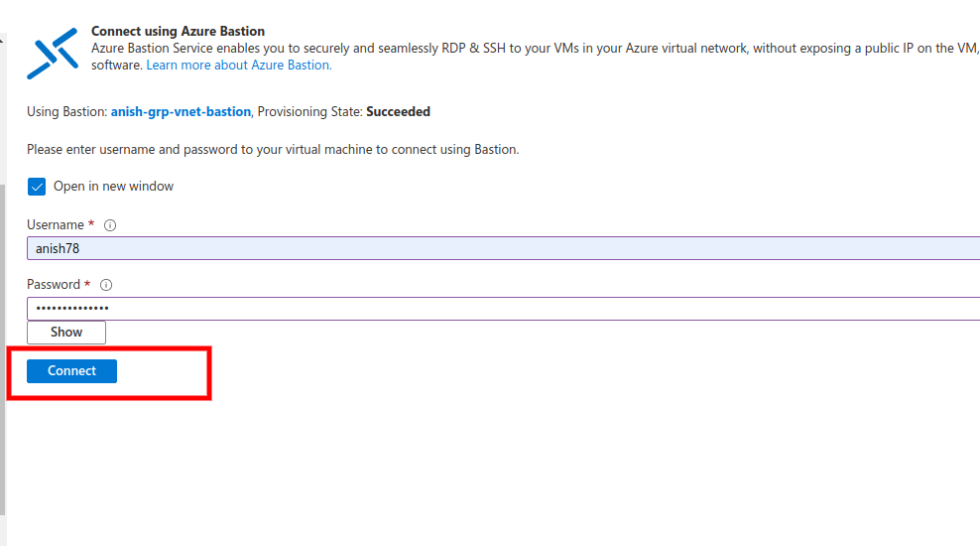
Task: Open the anish-grp-vnet-bastion link
Action: 181,112
